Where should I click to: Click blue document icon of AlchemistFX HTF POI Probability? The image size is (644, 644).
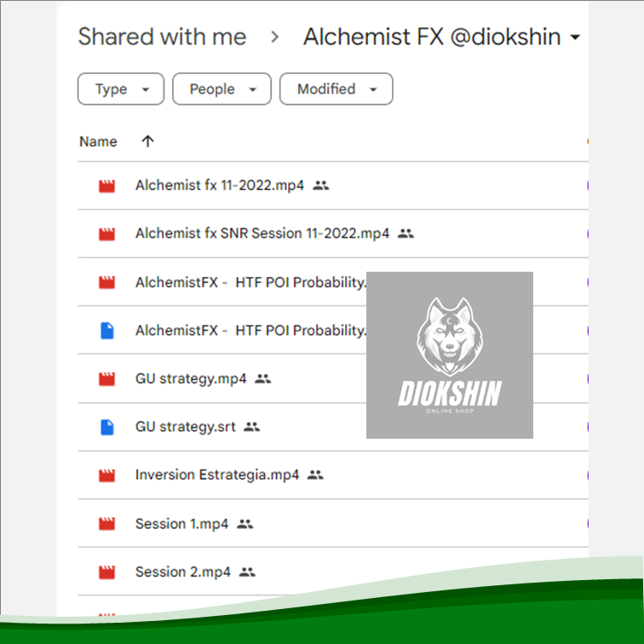[107, 331]
